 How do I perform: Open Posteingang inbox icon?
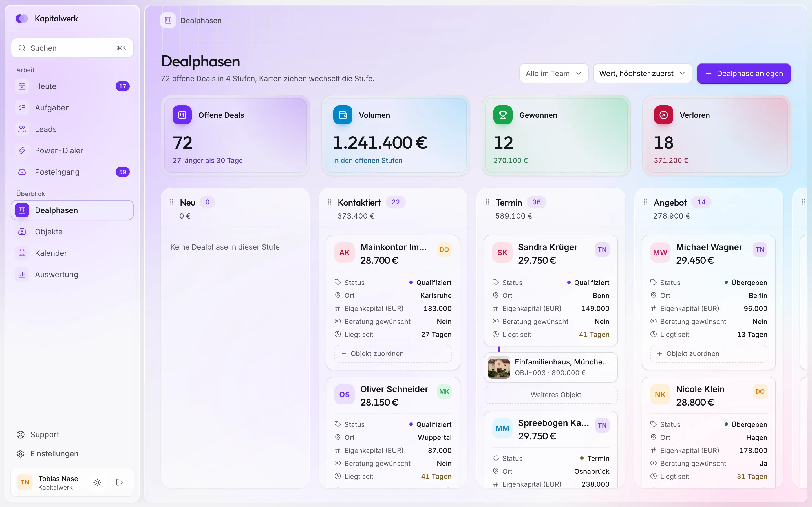(x=22, y=172)
